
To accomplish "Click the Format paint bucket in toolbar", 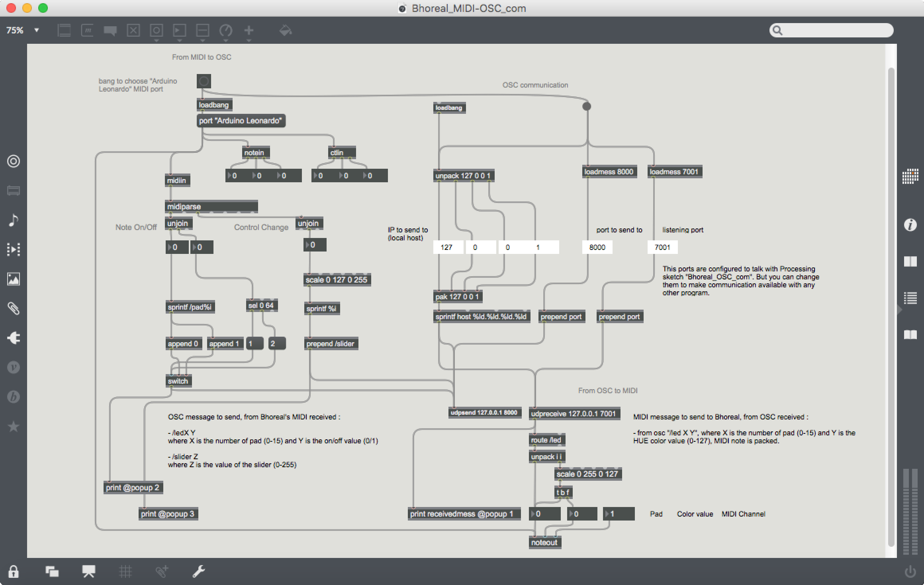I will pos(285,30).
